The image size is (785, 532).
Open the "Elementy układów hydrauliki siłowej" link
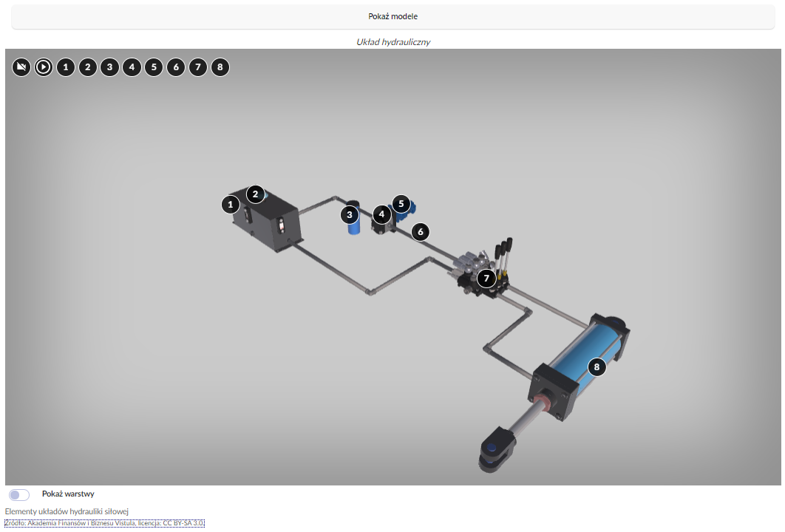click(67, 511)
